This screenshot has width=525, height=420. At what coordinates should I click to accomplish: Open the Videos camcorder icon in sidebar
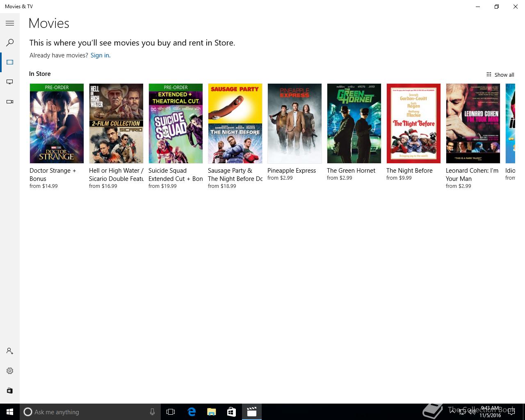pyautogui.click(x=10, y=102)
